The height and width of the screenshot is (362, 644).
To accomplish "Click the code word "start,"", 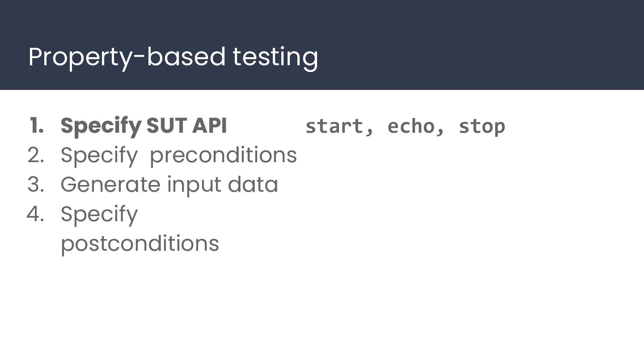I will point(339,126).
